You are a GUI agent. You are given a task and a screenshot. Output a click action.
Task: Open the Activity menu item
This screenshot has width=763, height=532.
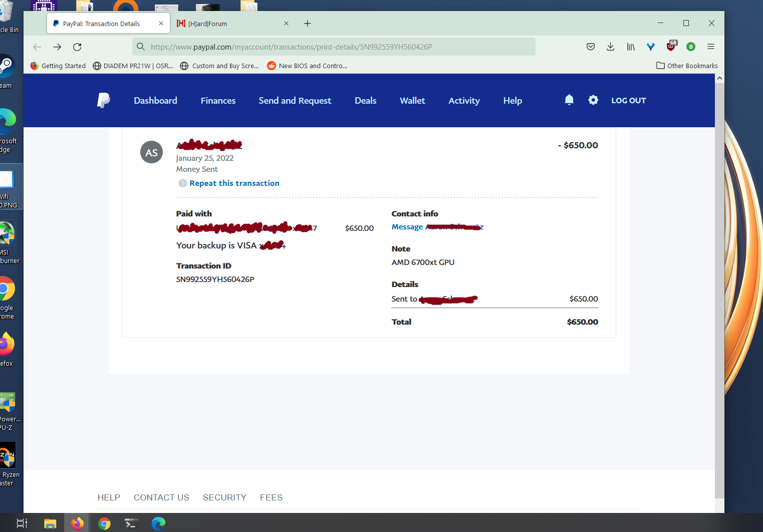(x=464, y=101)
